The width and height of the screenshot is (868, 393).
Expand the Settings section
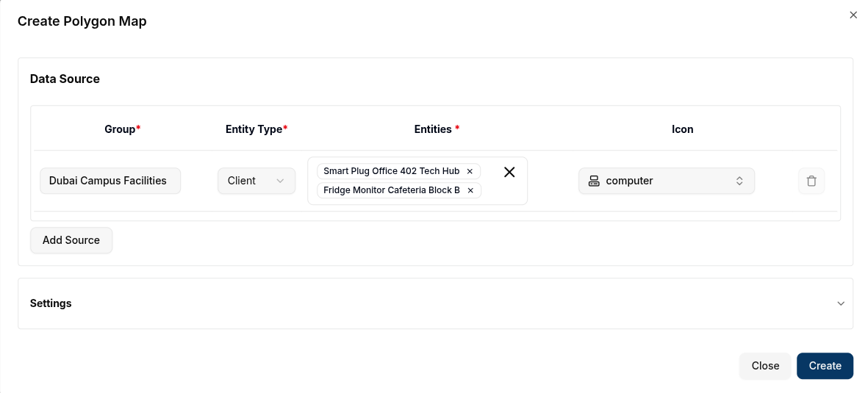point(435,303)
